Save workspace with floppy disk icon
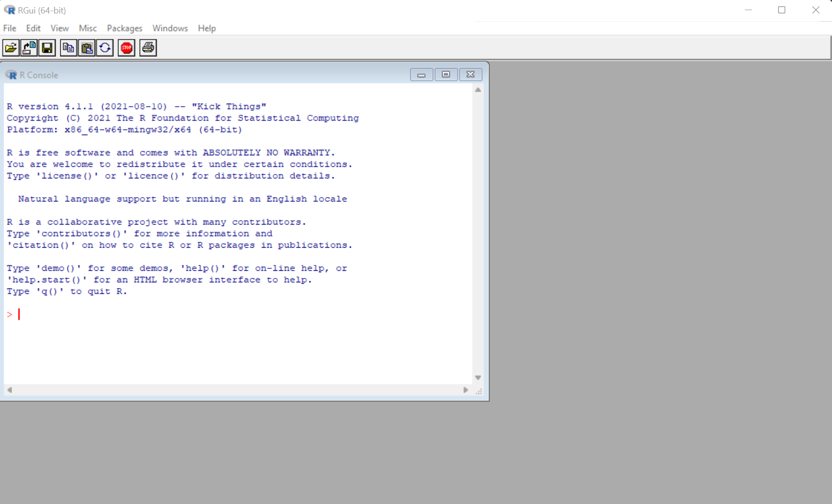The image size is (832, 504). coord(47,48)
